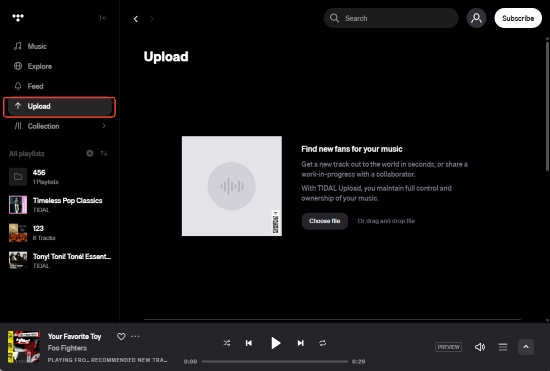Click the Subscribe button
550x371 pixels.
[x=518, y=18]
